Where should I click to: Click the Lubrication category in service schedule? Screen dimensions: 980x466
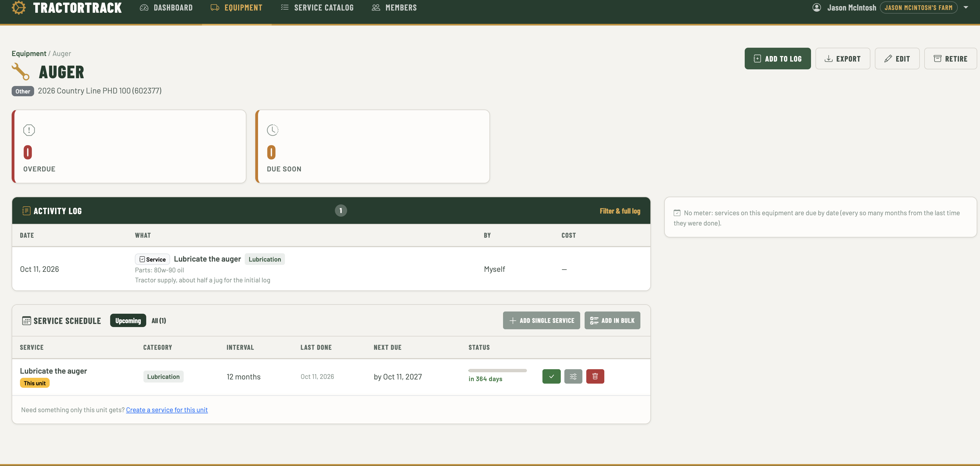[163, 377]
